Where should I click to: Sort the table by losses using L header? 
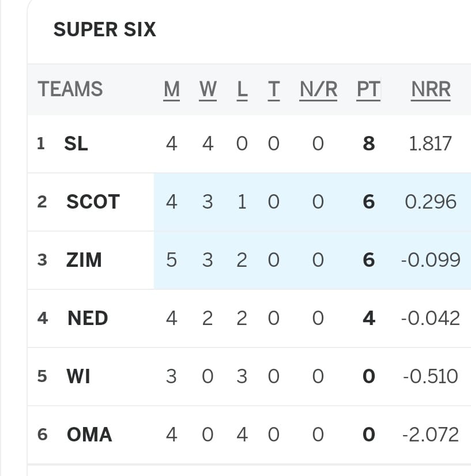tap(242, 89)
